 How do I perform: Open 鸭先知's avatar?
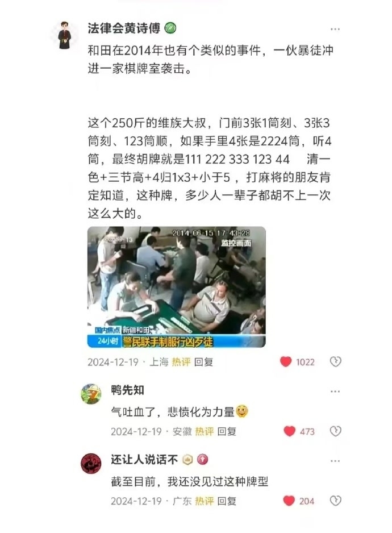pyautogui.click(x=91, y=394)
